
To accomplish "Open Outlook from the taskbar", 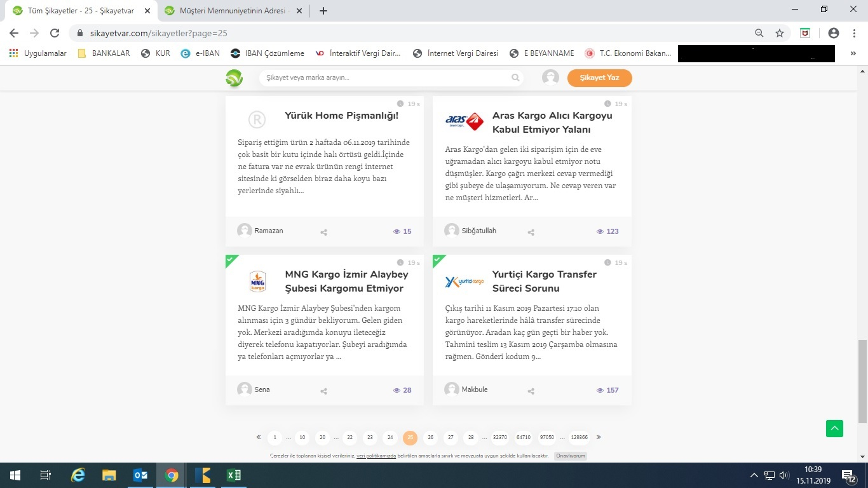I will [x=140, y=475].
